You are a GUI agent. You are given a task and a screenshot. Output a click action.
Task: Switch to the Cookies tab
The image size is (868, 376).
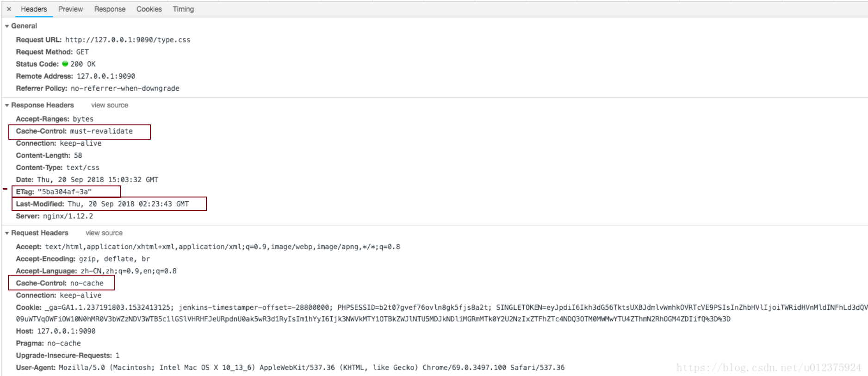pyautogui.click(x=149, y=9)
